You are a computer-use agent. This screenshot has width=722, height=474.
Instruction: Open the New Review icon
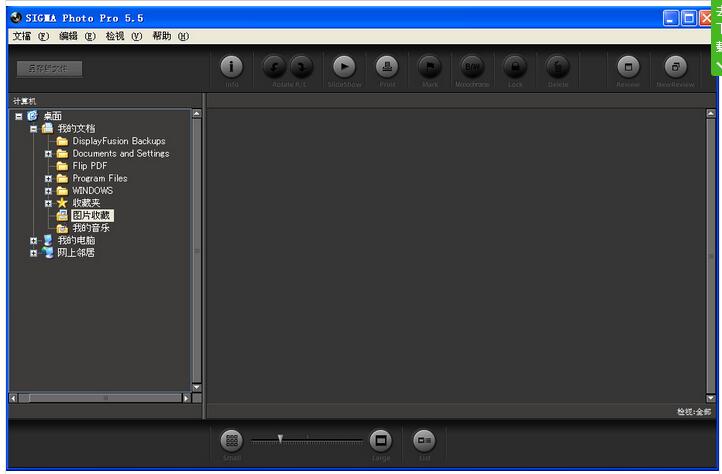(x=675, y=67)
